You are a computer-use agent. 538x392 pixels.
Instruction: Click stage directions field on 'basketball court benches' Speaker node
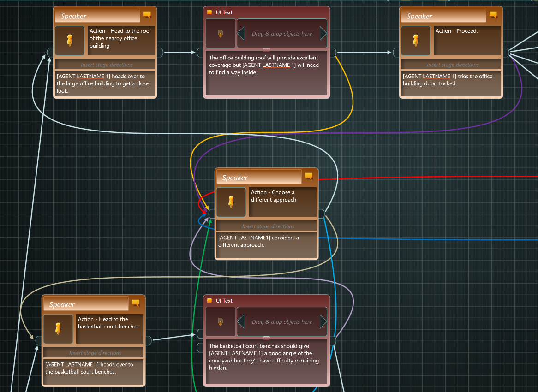coord(93,353)
